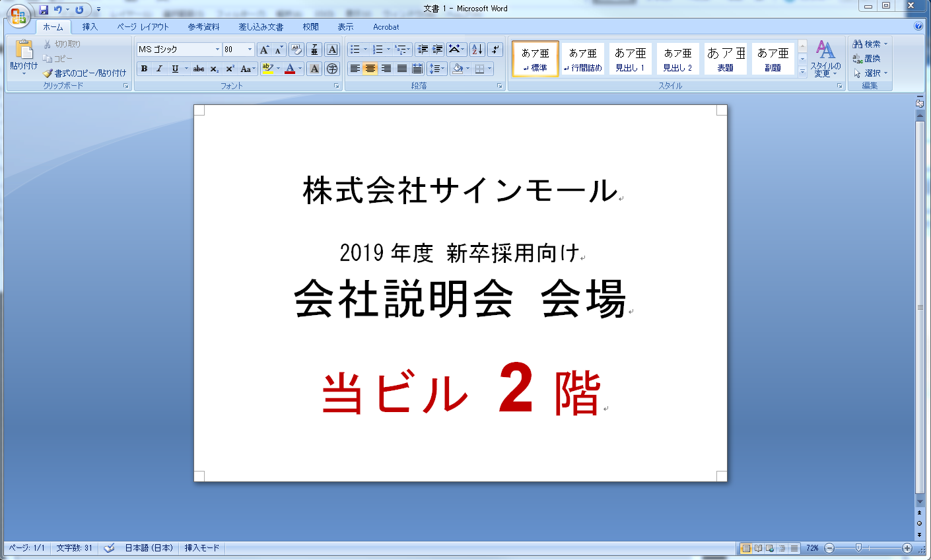
Task: Switch to Print Layout view
Action: (x=746, y=548)
